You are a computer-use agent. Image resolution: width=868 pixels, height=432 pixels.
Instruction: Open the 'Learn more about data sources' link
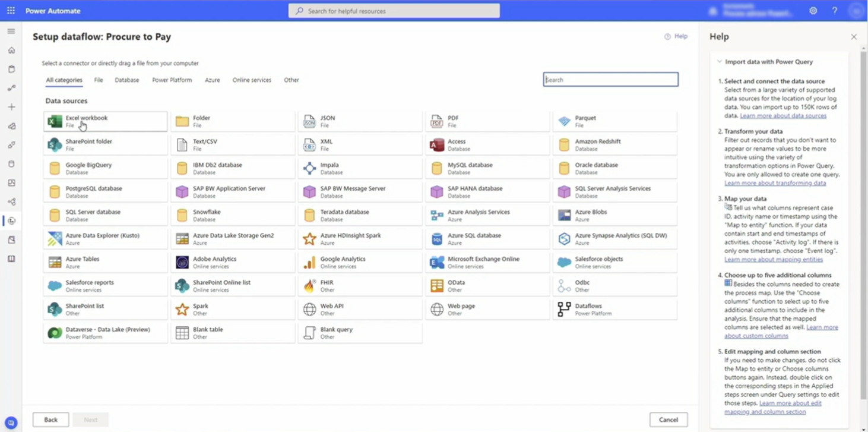click(785, 115)
